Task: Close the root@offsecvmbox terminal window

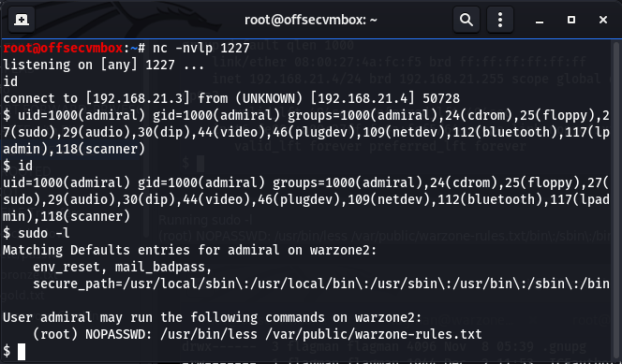Action: point(603,20)
